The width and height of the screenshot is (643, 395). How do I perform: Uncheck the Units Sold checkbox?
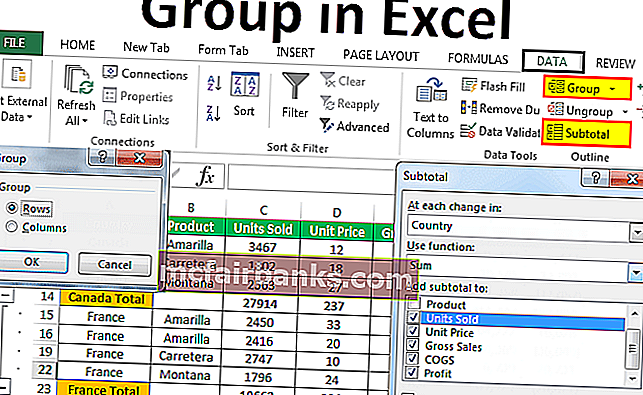click(x=413, y=317)
